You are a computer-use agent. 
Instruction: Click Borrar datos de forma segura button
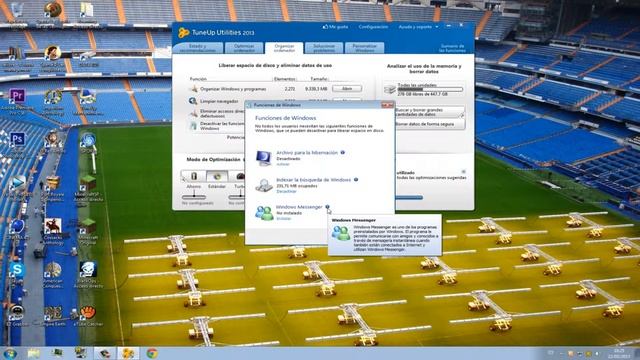429,124
